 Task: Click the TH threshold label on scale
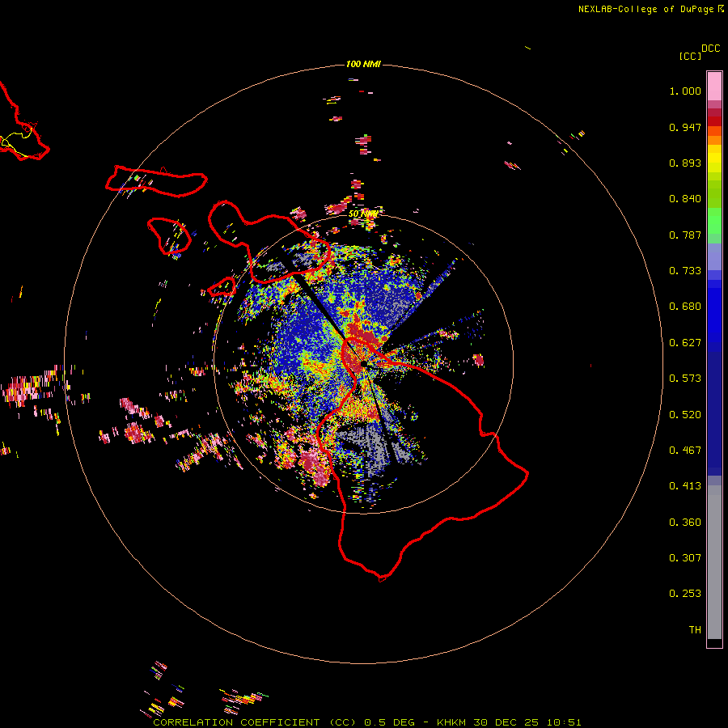click(695, 630)
